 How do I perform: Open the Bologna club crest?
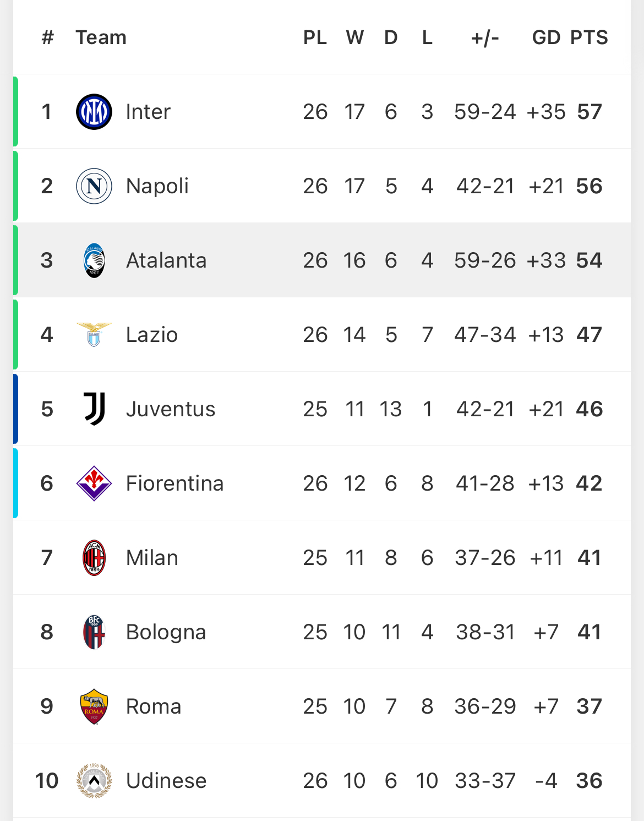[94, 632]
